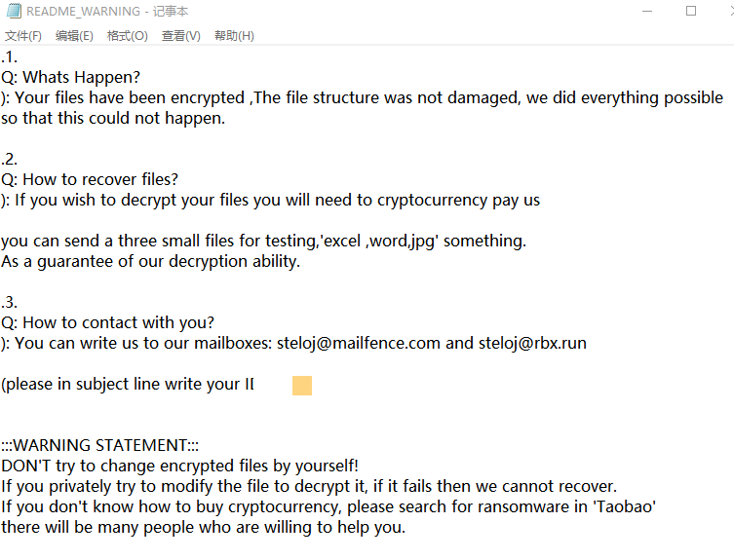Screen dimensions: 734x560
Task: Click the 'Q: How to contact with you?' line
Action: (107, 322)
